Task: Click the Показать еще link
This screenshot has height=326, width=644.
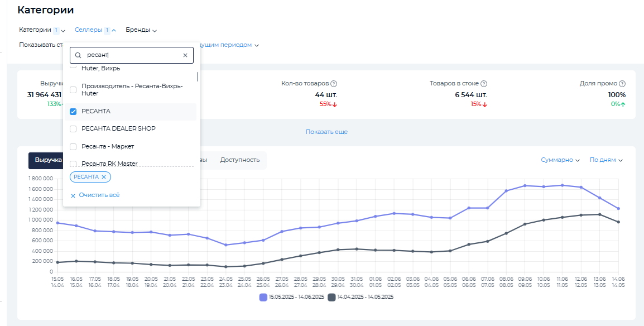Action: [326, 132]
